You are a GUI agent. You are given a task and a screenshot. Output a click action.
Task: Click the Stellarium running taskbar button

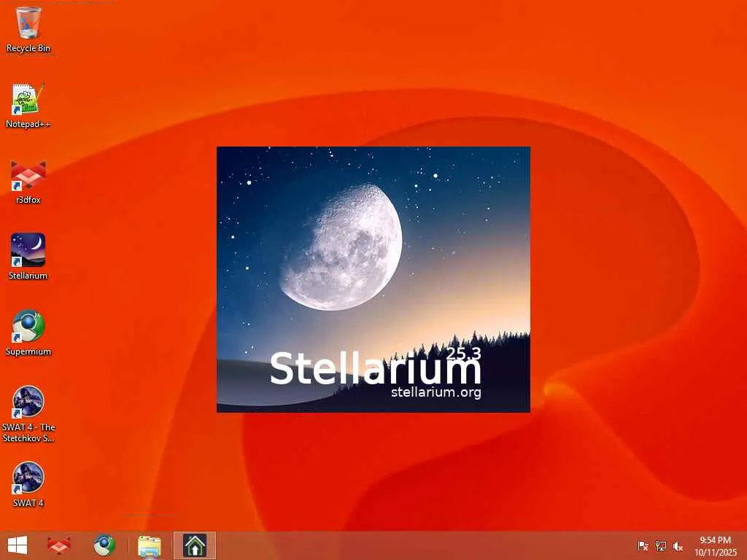(194, 545)
